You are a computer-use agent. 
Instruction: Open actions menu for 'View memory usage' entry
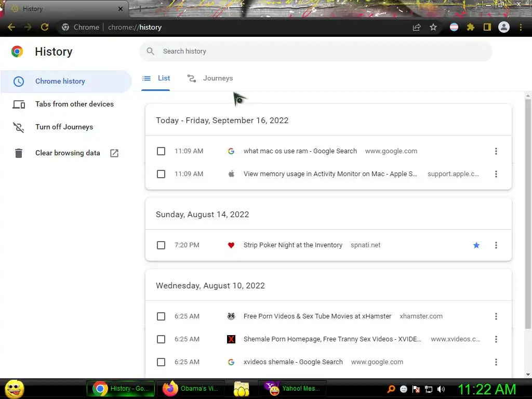pyautogui.click(x=496, y=174)
